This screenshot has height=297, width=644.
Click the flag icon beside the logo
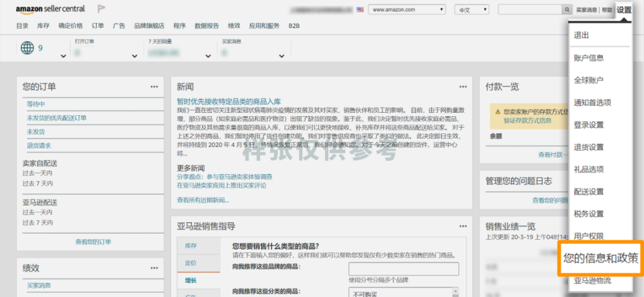point(101,8)
